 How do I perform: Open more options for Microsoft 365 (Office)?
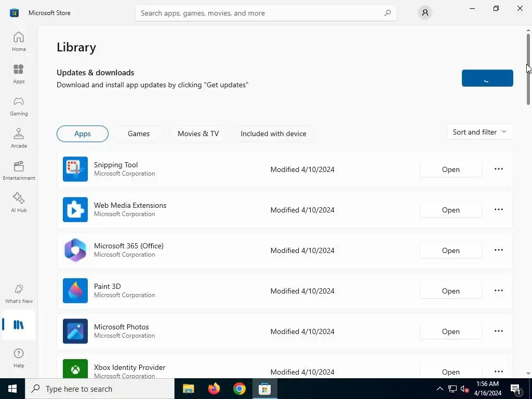[498, 250]
